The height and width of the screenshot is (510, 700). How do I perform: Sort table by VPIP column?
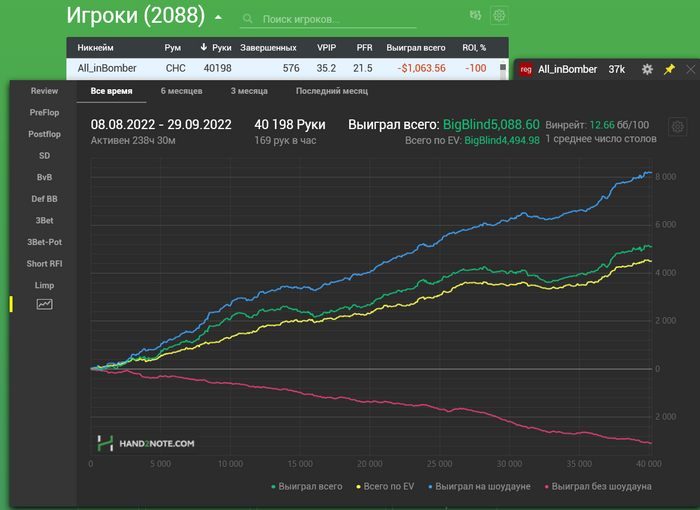(326, 48)
